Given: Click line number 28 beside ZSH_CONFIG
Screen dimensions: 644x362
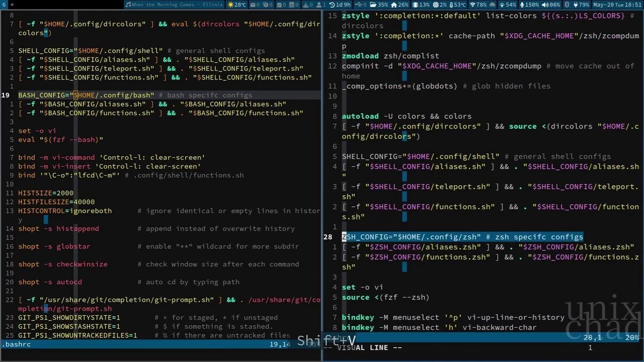Looking at the screenshot, I should 328,237.
